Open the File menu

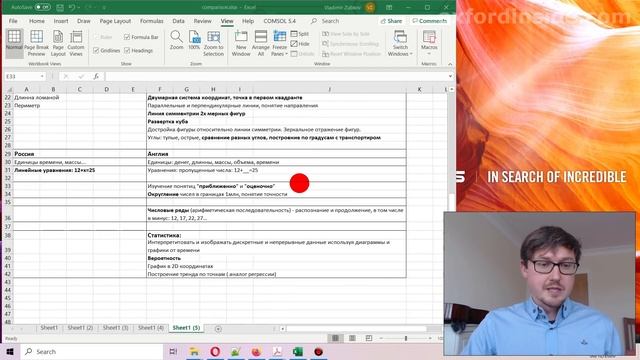pyautogui.click(x=13, y=21)
